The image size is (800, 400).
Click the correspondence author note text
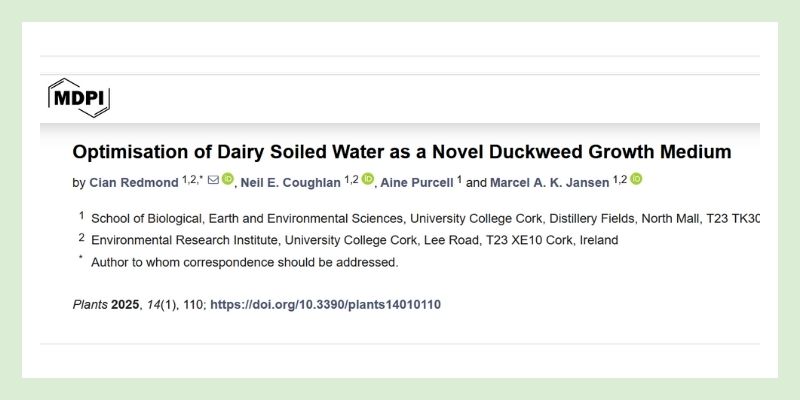[x=244, y=262]
